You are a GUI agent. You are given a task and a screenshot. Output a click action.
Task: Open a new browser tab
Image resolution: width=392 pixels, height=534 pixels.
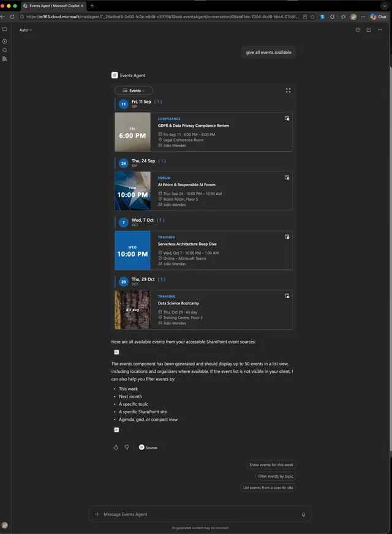(92, 6)
